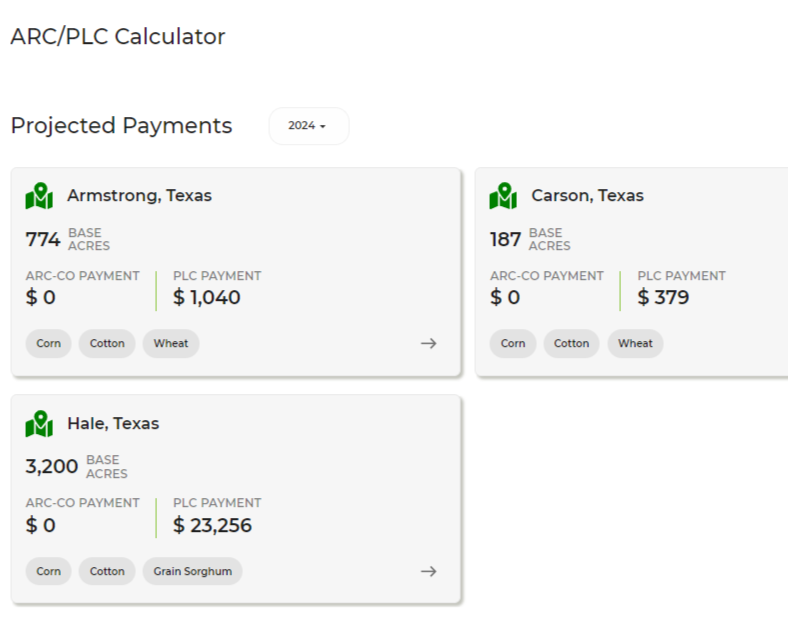The width and height of the screenshot is (788, 631).
Task: Click the Carson, Texas card title
Action: [587, 196]
